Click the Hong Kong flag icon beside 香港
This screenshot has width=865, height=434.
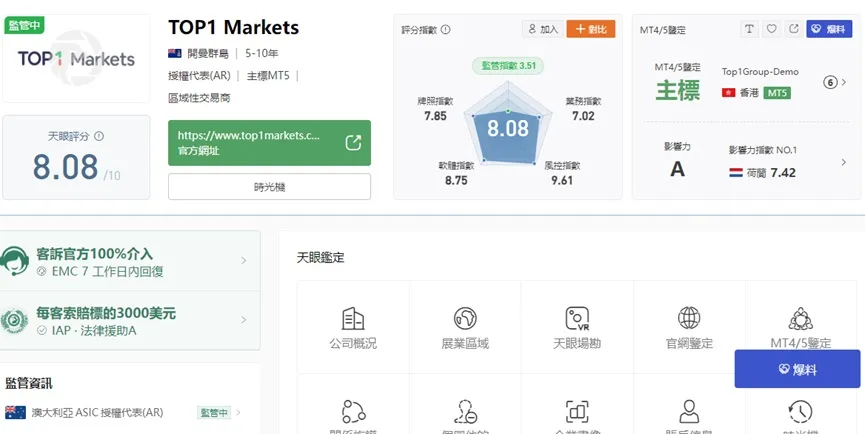pos(728,93)
